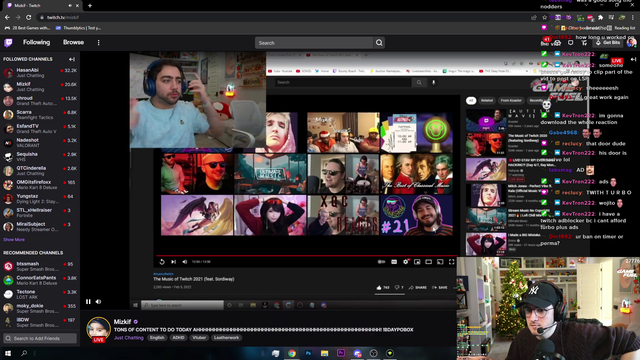Open the Browse page
The height and width of the screenshot is (360, 640).
(x=73, y=42)
